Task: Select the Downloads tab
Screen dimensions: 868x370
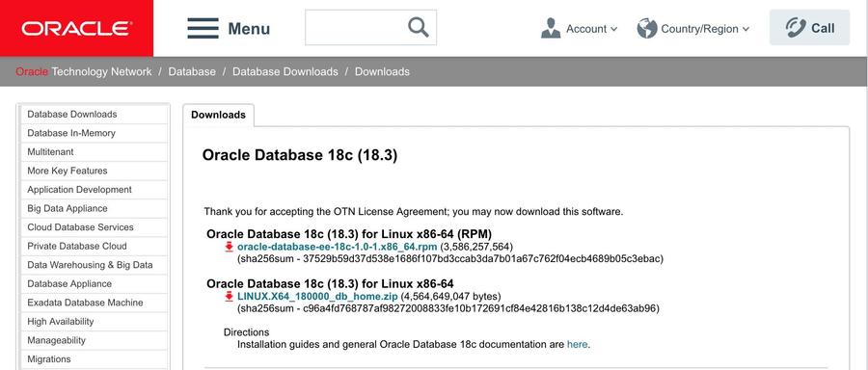Action: click(x=218, y=115)
